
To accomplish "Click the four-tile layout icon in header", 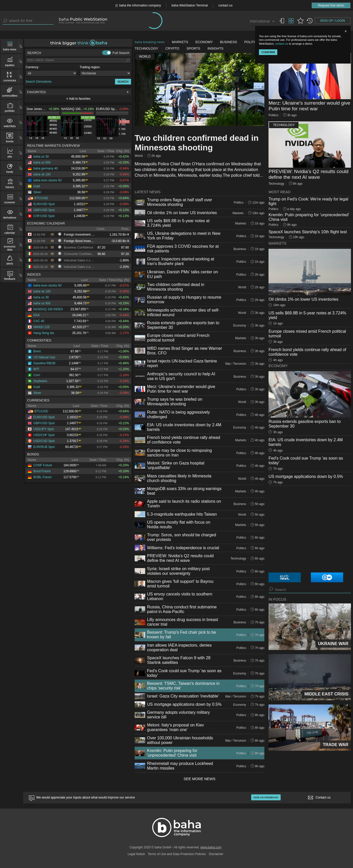I will point(291,21).
